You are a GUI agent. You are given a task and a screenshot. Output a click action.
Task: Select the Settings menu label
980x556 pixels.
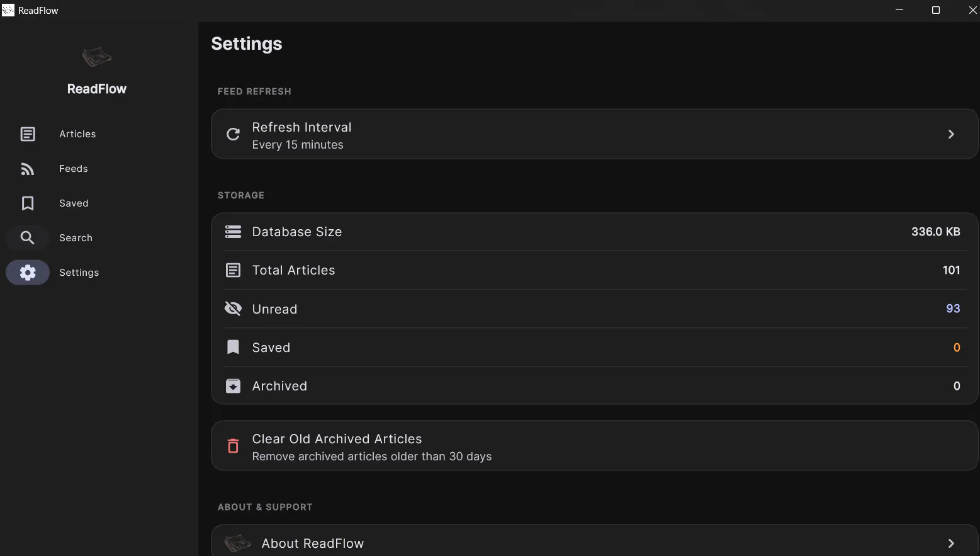click(79, 273)
